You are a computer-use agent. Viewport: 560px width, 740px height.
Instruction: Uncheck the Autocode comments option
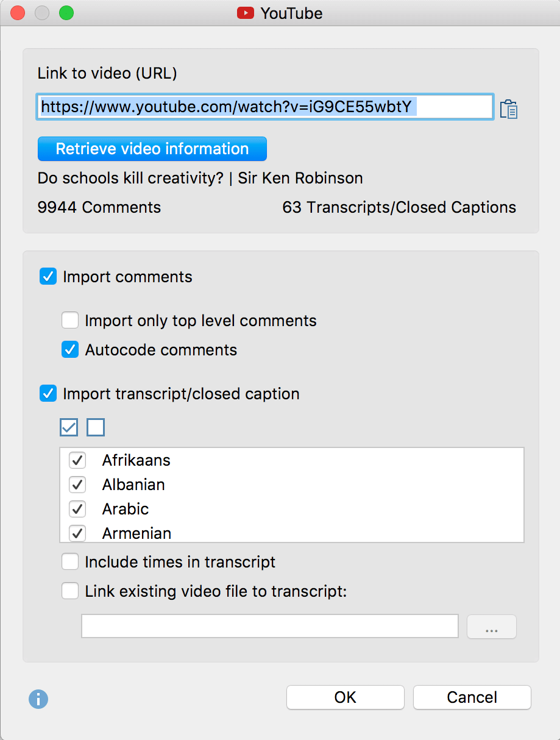tap(70, 349)
